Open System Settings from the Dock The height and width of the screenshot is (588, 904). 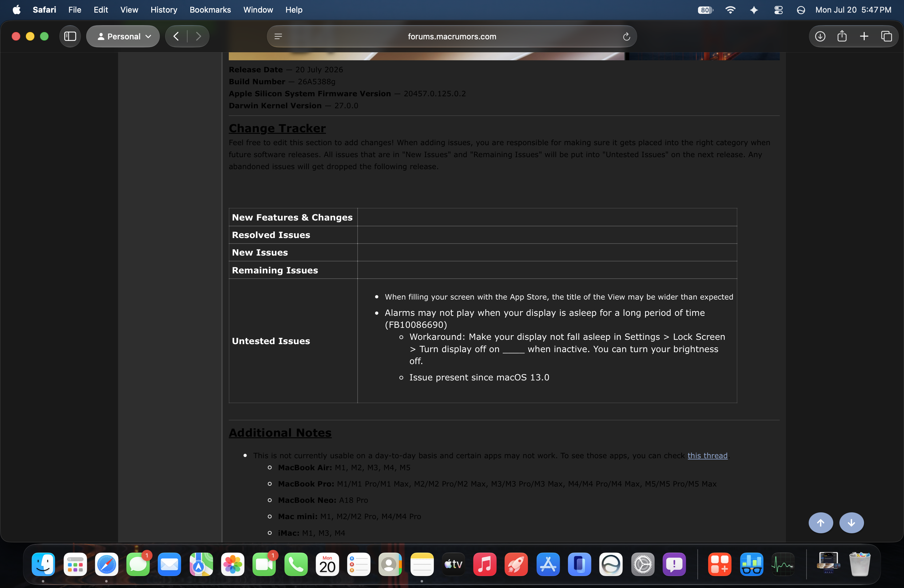(643, 564)
